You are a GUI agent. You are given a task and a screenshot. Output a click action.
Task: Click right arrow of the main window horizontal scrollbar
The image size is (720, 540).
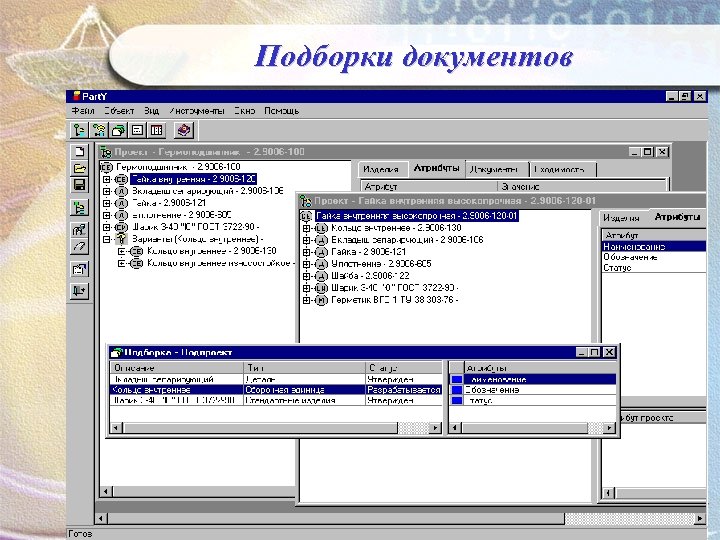[x=699, y=518]
